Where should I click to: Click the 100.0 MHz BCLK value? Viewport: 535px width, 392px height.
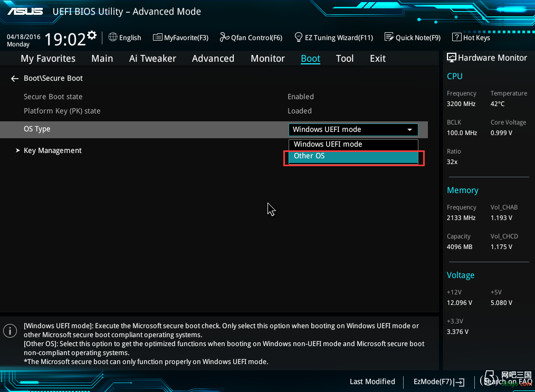(x=462, y=133)
